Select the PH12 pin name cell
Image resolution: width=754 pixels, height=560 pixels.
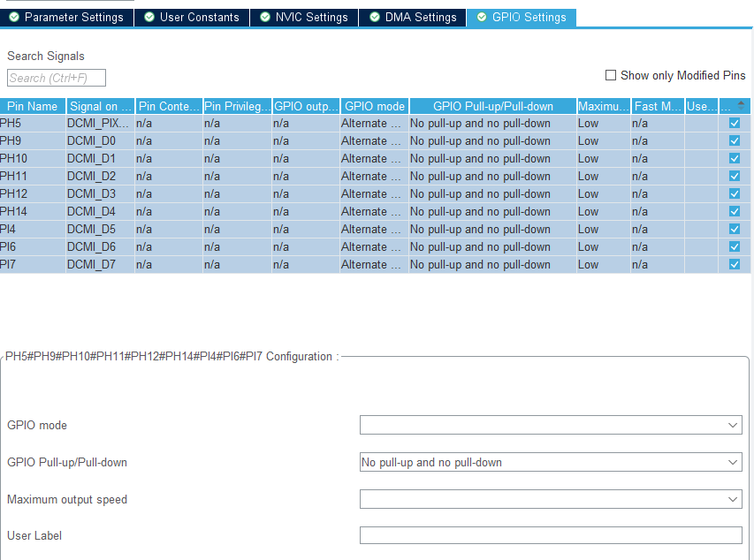[32, 193]
